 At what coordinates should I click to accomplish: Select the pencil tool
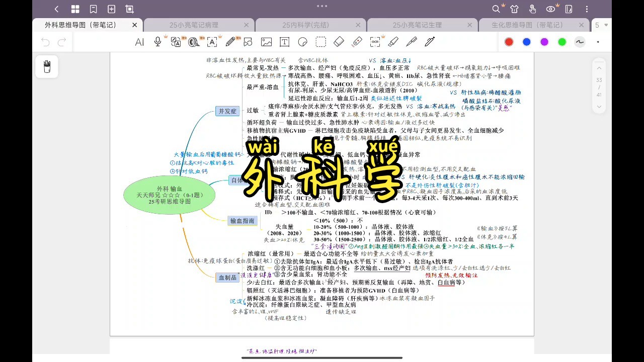[231, 42]
